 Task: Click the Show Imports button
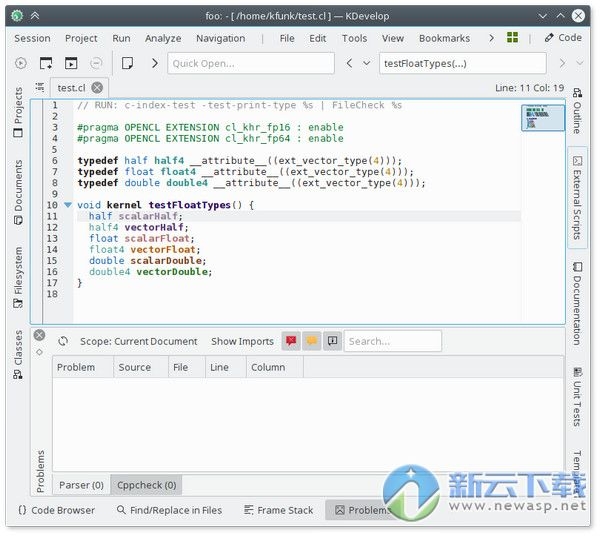242,341
